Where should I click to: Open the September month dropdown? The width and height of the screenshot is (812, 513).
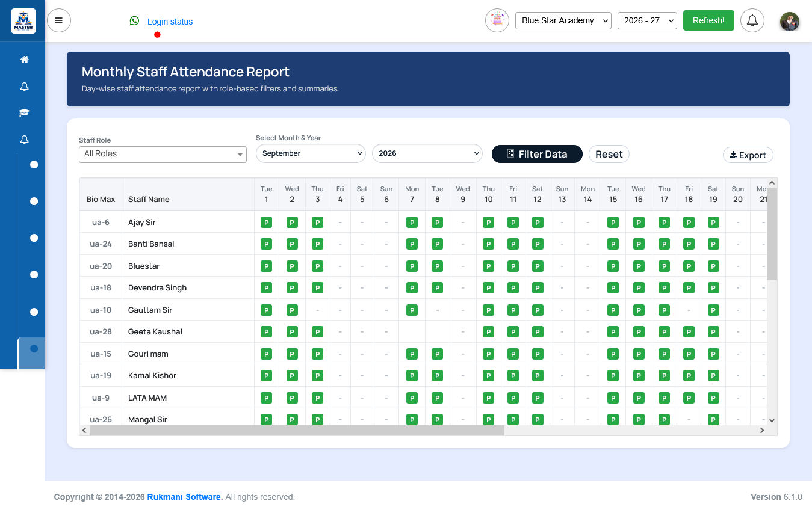[x=311, y=153]
